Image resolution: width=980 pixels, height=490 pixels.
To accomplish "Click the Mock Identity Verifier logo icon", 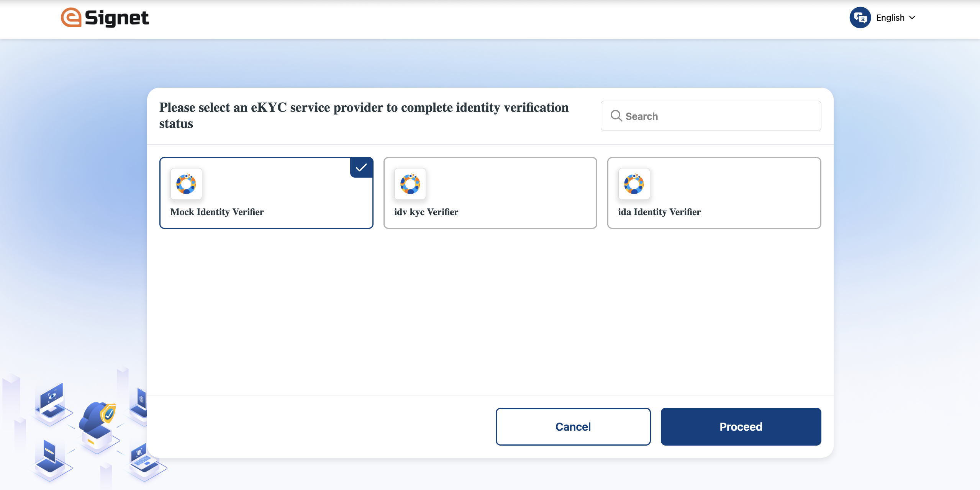I will click(x=186, y=184).
